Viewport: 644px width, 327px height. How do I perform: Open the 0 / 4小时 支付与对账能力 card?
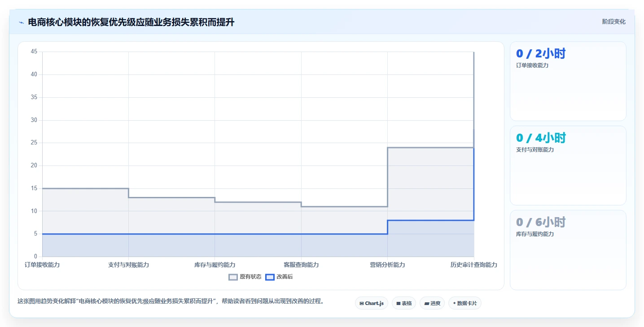[568, 166]
